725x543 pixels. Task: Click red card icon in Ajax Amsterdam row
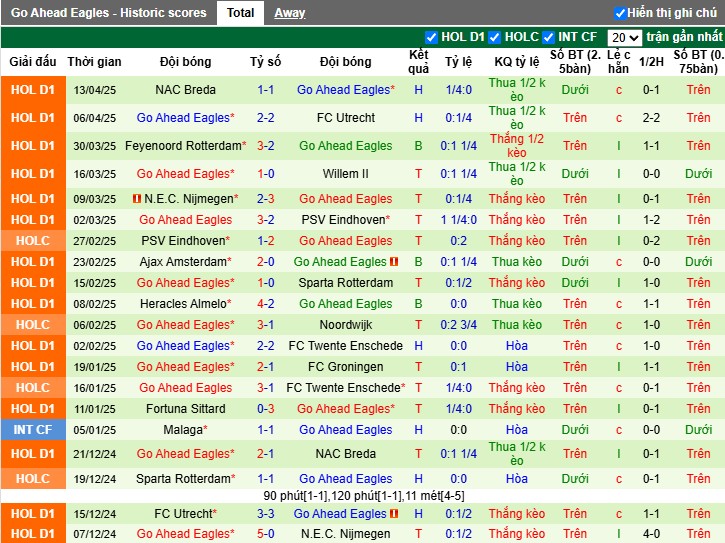[394, 262]
